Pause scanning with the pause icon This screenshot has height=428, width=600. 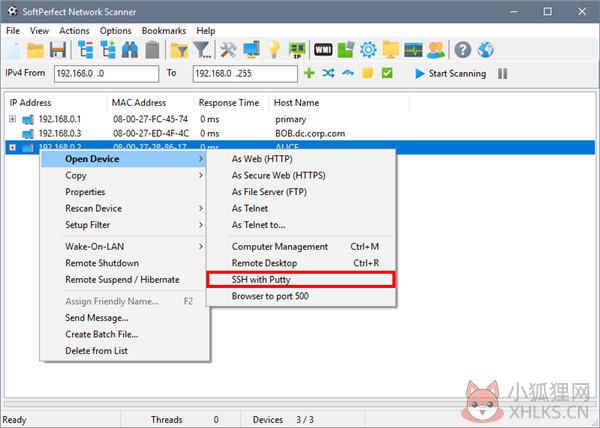tap(502, 73)
